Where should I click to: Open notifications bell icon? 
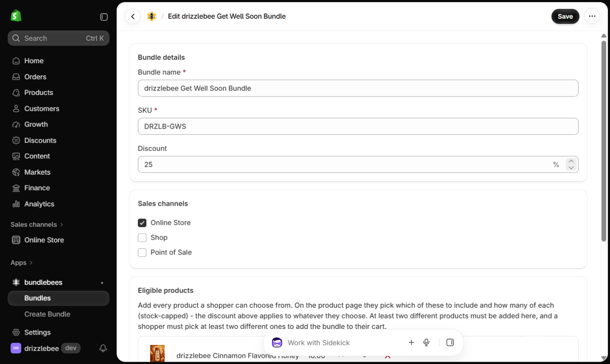103,348
